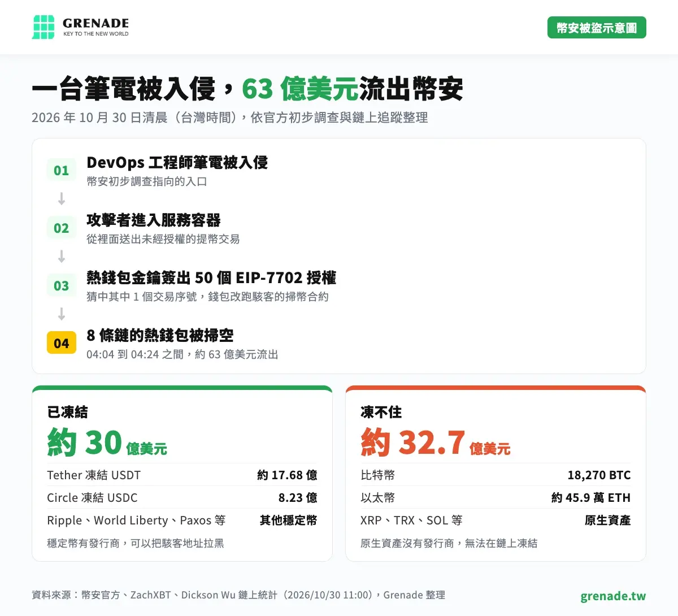Image resolution: width=678 pixels, height=616 pixels.
Task: Click the step 02 number badge
Action: (61, 228)
